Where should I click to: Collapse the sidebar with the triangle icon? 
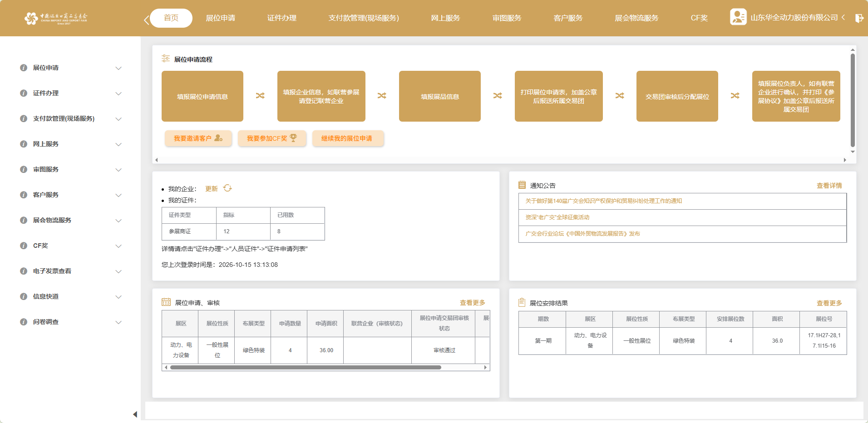point(135,414)
